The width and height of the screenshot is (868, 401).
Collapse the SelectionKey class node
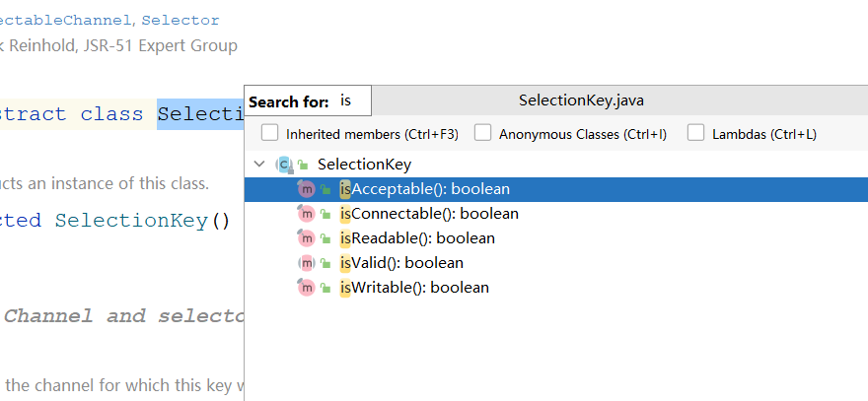(258, 164)
